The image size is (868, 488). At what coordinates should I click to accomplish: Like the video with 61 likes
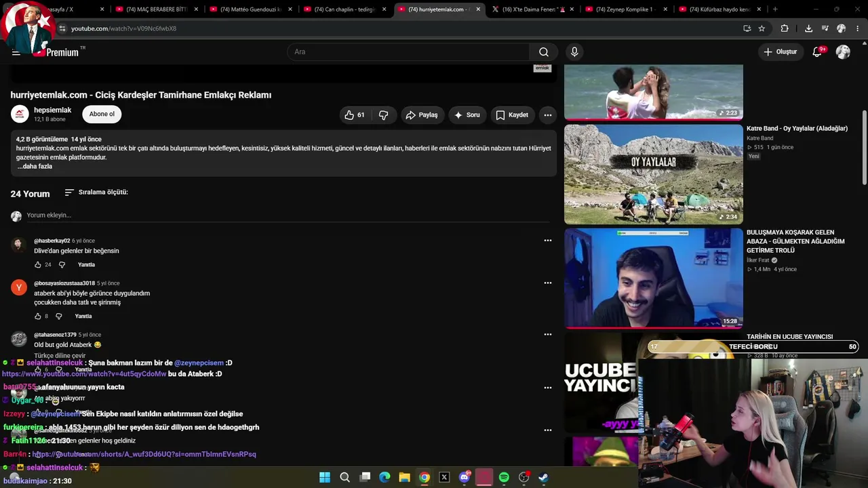tap(355, 115)
